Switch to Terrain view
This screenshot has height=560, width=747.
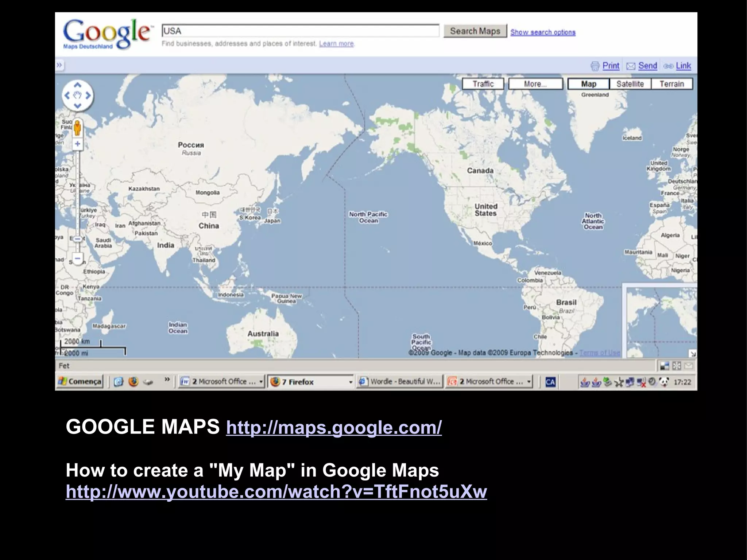tap(671, 84)
